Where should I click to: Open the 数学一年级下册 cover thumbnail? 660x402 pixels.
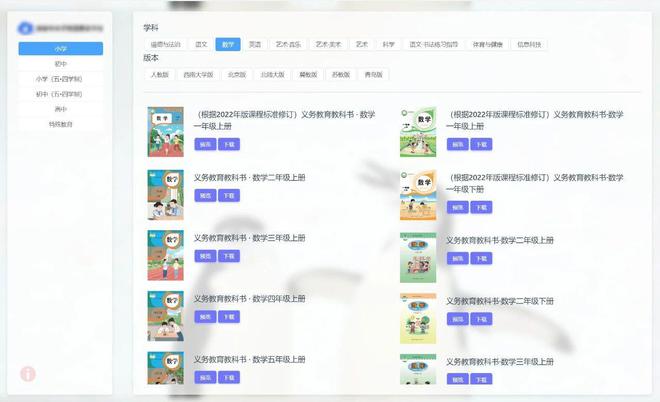pyautogui.click(x=418, y=195)
